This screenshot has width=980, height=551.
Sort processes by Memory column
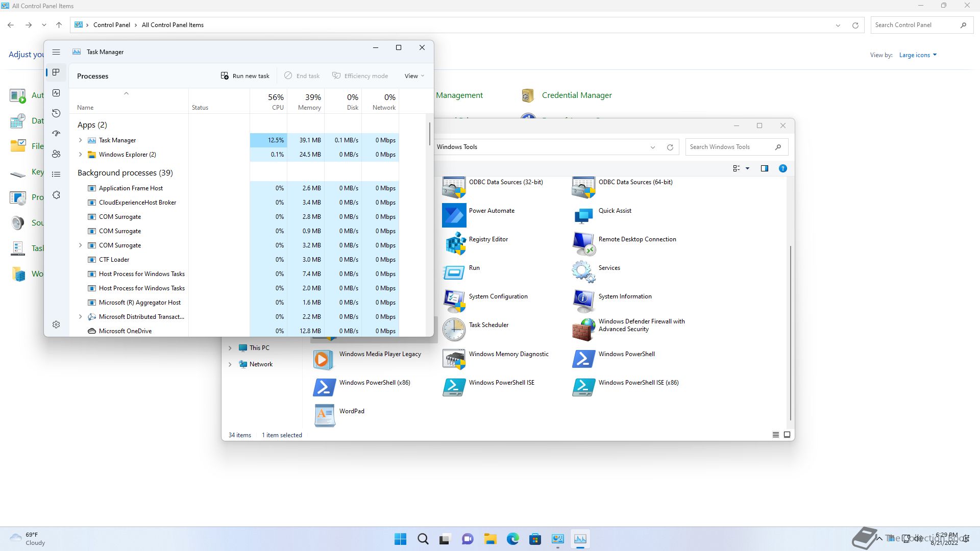pyautogui.click(x=306, y=102)
